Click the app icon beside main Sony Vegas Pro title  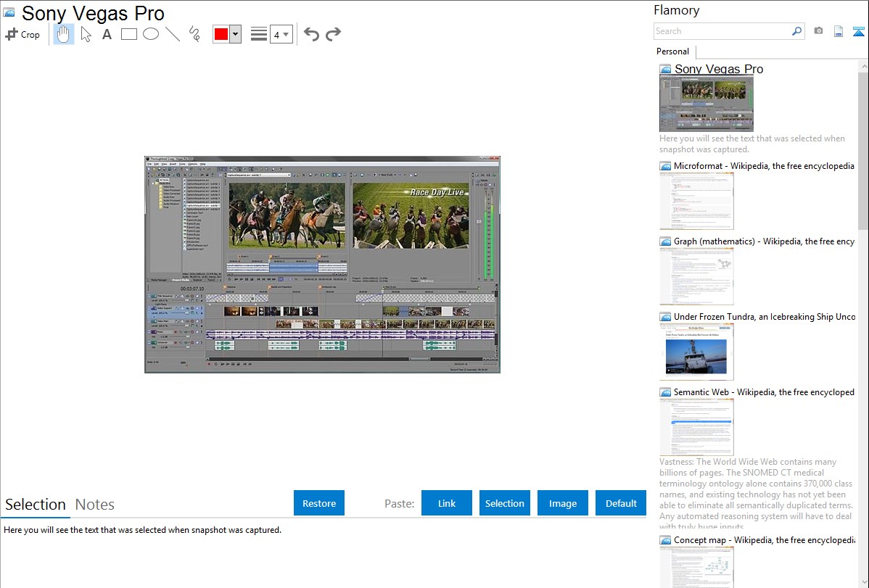click(9, 13)
